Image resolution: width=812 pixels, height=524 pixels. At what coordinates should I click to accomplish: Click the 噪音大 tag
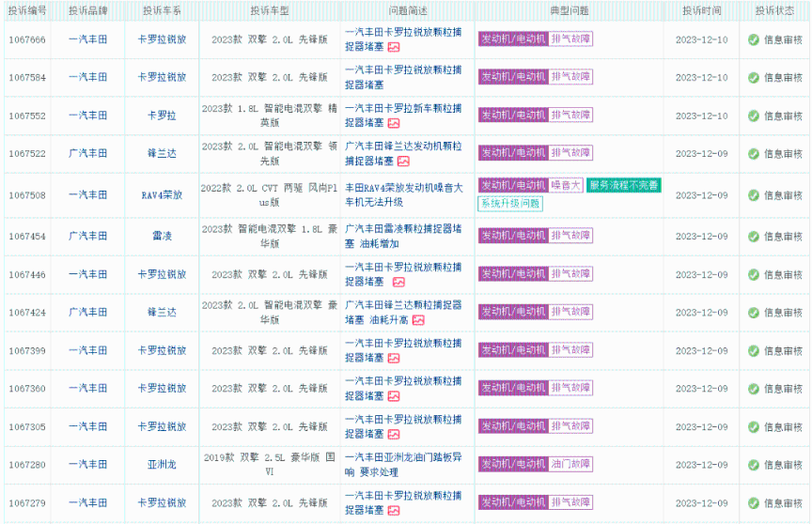566,185
